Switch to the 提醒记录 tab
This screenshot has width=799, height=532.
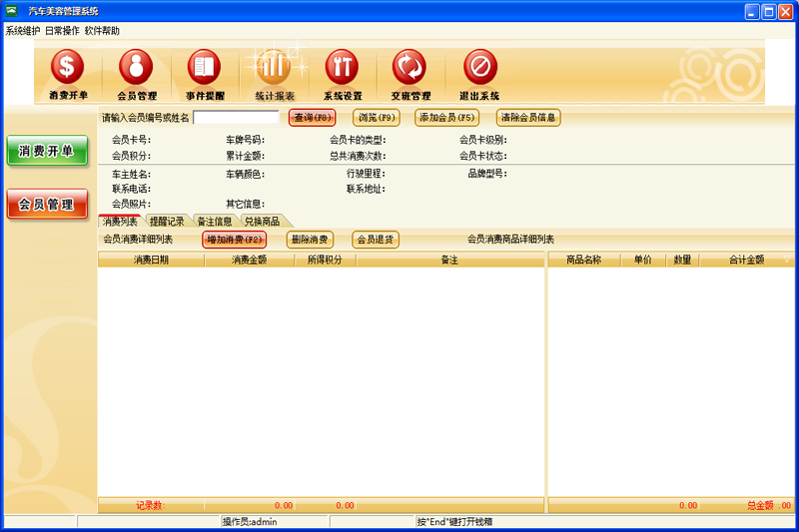pos(167,222)
